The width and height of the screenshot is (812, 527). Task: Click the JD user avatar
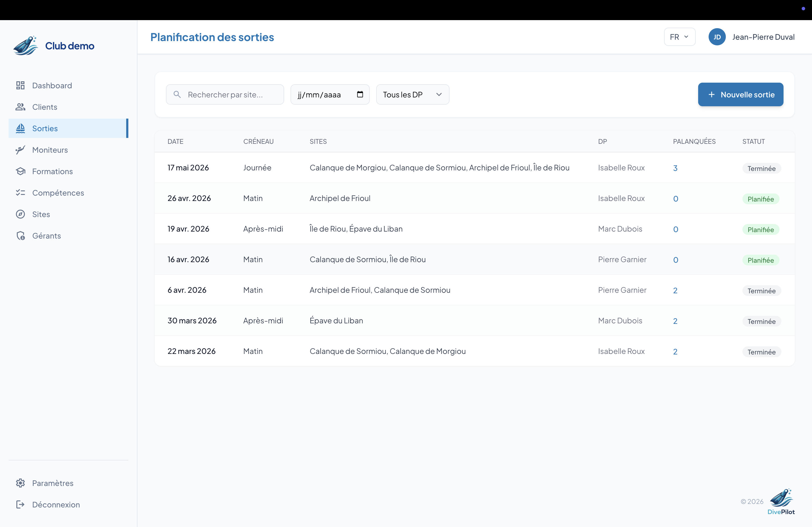coord(717,37)
